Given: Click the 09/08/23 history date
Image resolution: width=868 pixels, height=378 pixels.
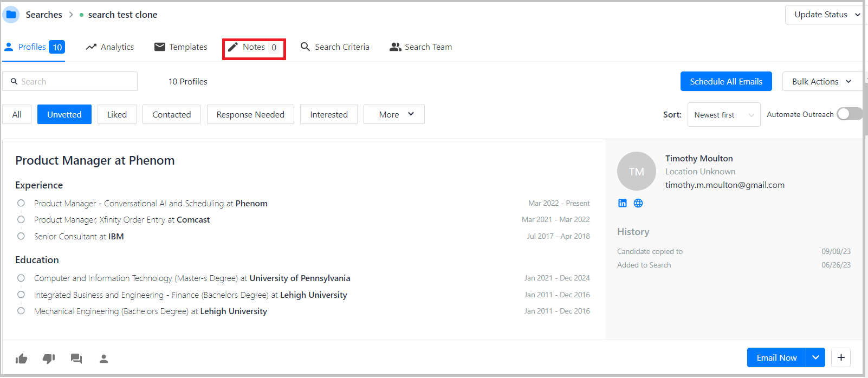Looking at the screenshot, I should tap(836, 251).
